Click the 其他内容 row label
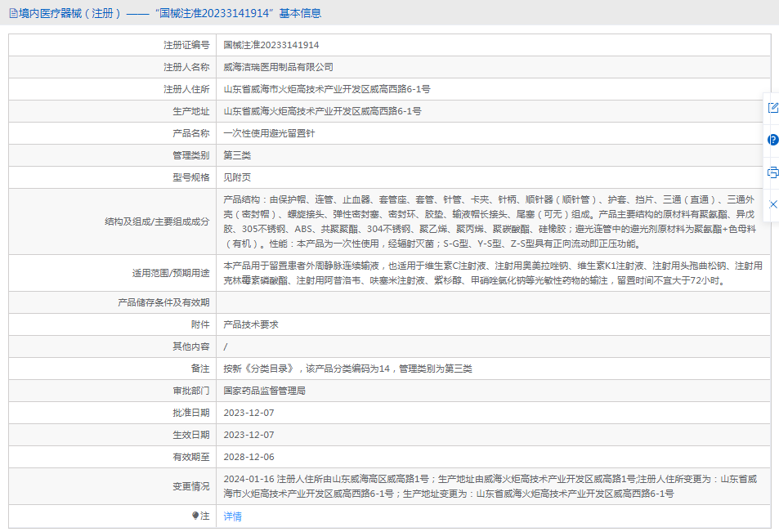The width and height of the screenshot is (779, 532). point(191,346)
